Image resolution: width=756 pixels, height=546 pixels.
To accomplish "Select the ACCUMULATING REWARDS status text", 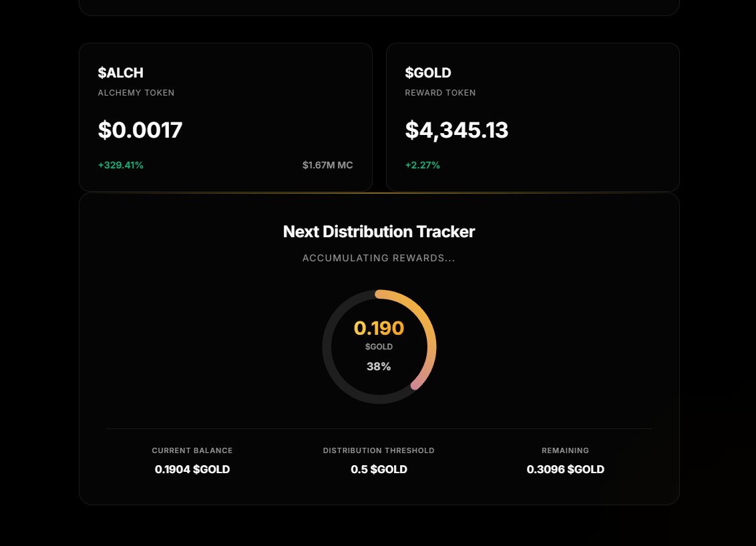I will pos(379,258).
